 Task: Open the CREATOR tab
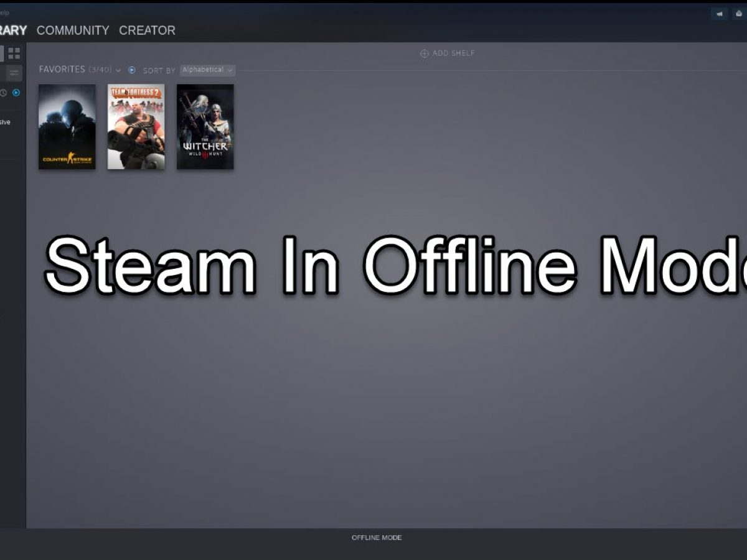point(147,30)
